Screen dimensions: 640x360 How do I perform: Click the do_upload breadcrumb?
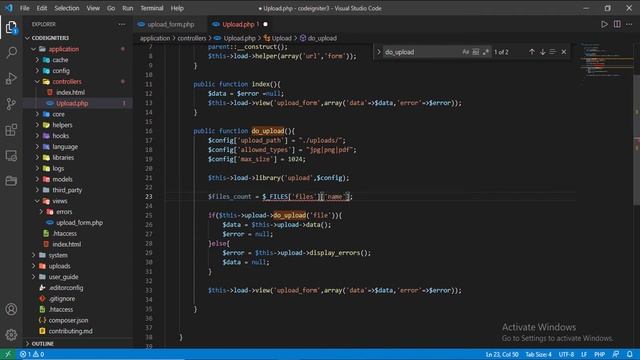318,38
